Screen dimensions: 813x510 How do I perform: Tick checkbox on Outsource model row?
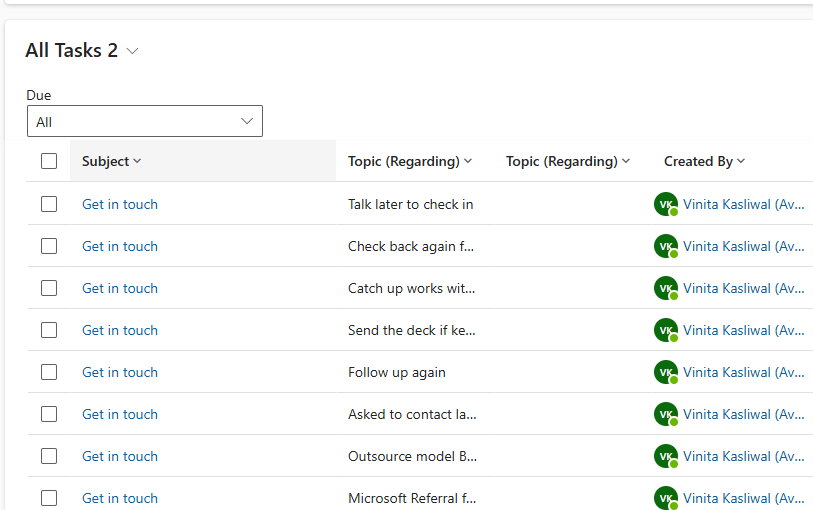tap(49, 456)
